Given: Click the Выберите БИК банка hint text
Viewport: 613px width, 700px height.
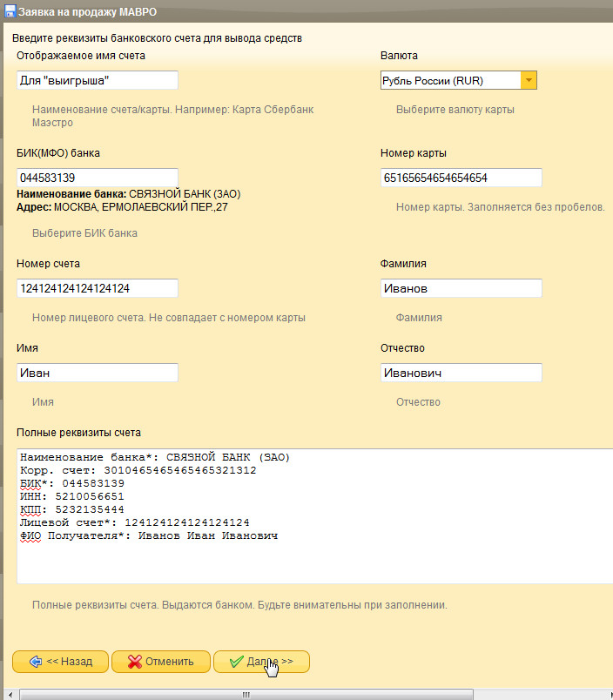Looking at the screenshot, I should pyautogui.click(x=84, y=233).
